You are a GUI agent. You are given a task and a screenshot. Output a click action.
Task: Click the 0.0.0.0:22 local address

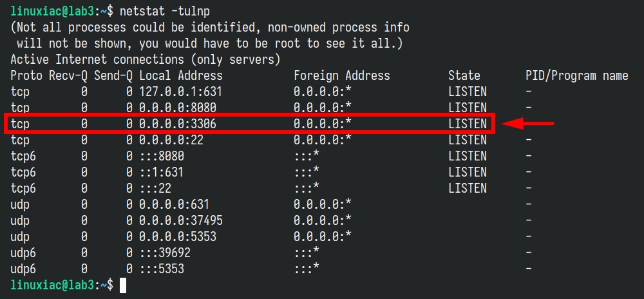click(x=171, y=140)
